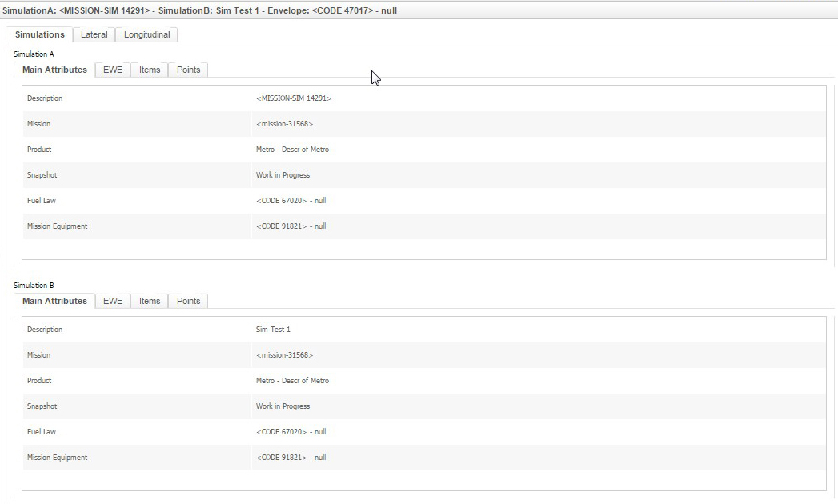This screenshot has height=504, width=838.
Task: Click Simulation A section label
Action: click(34, 54)
